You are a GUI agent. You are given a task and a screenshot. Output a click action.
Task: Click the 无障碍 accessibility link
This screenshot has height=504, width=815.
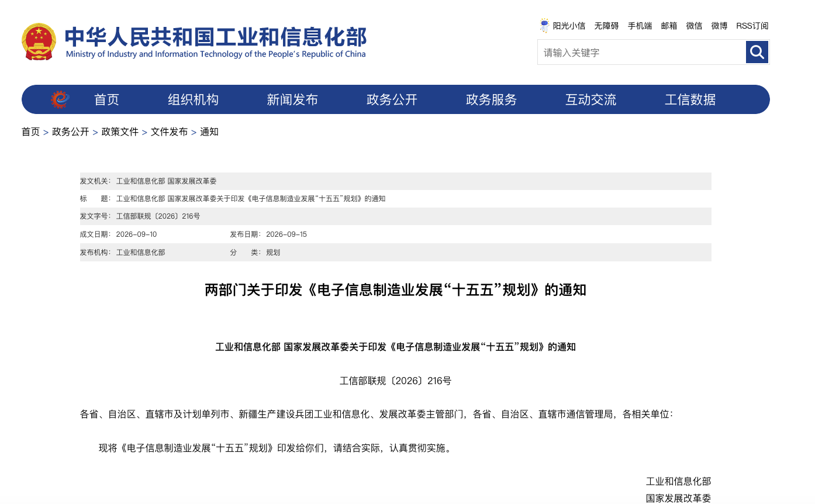pyautogui.click(x=606, y=26)
